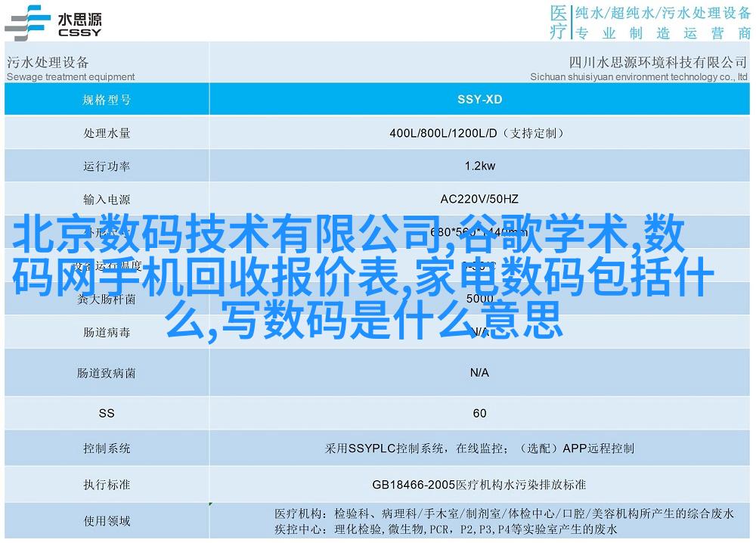Image resolution: width=756 pixels, height=543 pixels.
Task: Select the 处理水量 row label
Action: tap(107, 133)
